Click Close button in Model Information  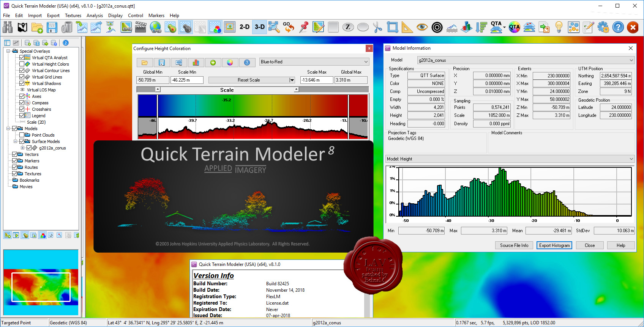(x=590, y=245)
